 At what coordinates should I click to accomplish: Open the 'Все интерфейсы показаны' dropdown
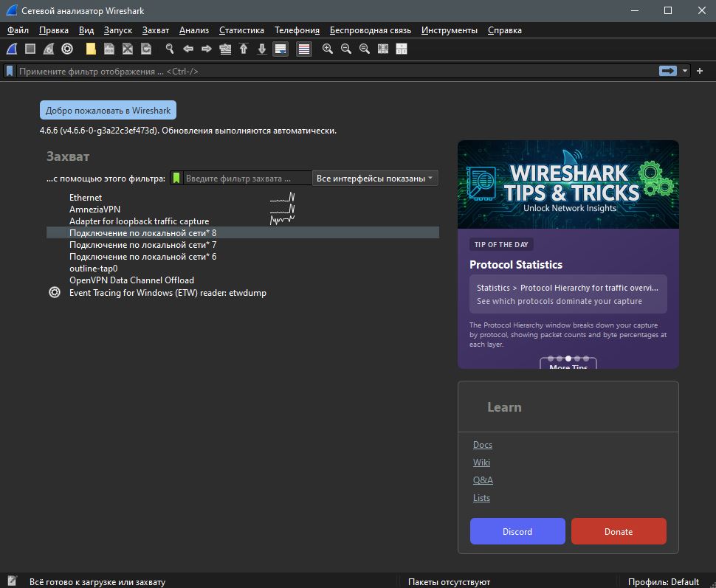(375, 178)
